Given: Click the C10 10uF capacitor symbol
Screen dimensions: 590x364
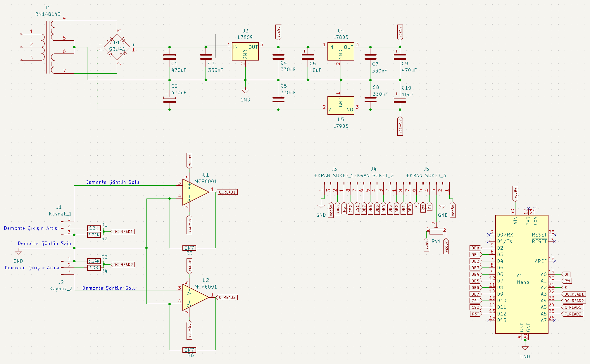Looking at the screenshot, I should (400, 100).
